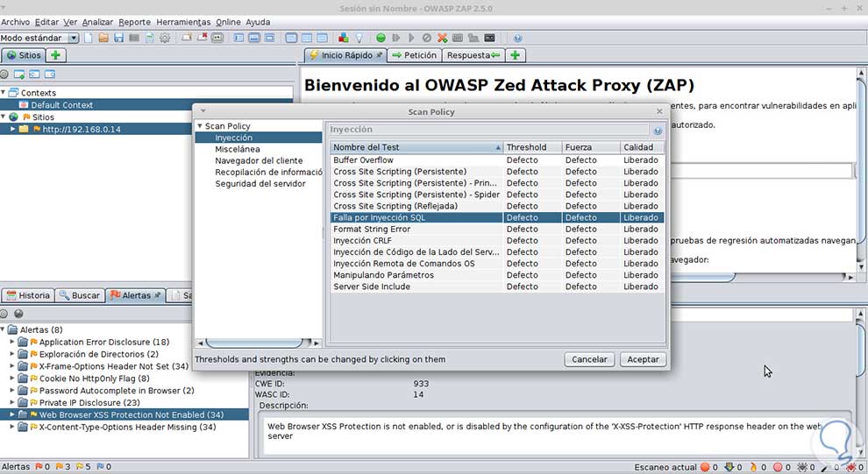Select the Manipulando Parámetros test row
Image resolution: width=868 pixels, height=474 pixels.
[497, 275]
